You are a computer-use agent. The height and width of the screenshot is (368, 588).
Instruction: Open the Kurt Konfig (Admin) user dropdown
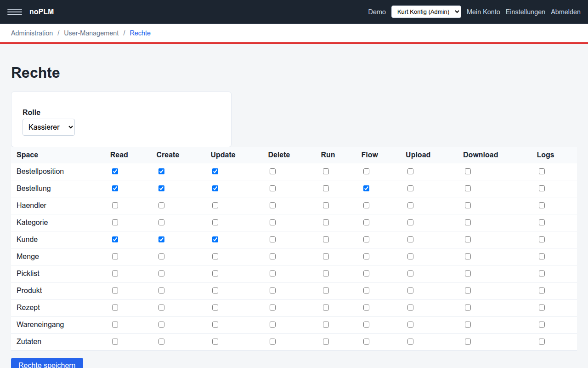coord(426,12)
